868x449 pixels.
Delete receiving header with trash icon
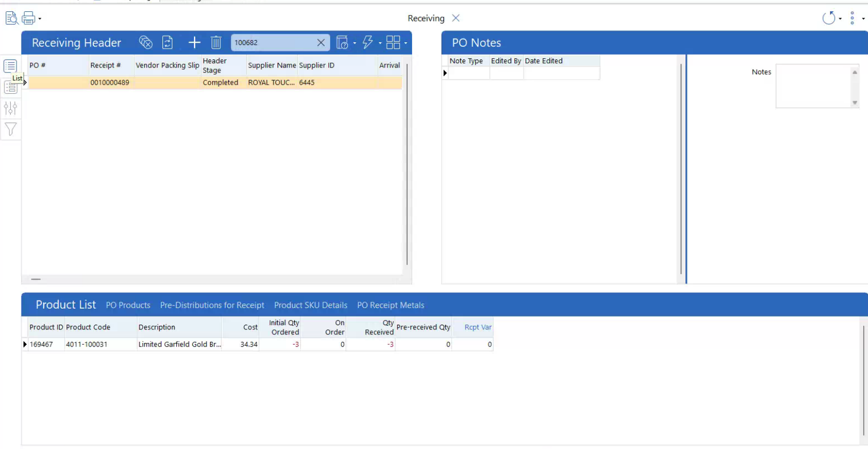pyautogui.click(x=216, y=42)
